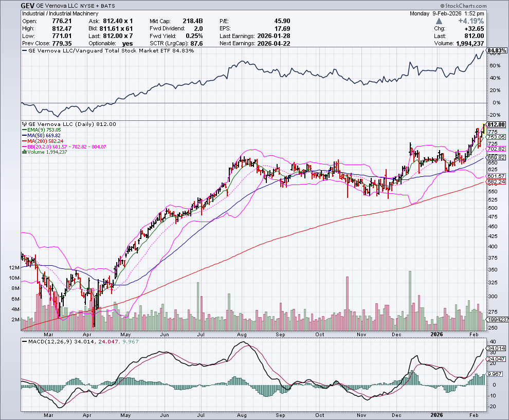This screenshot has height=420, width=509.
Task: Select the black line marker before MACD(12,26,9)
Action: (24, 342)
